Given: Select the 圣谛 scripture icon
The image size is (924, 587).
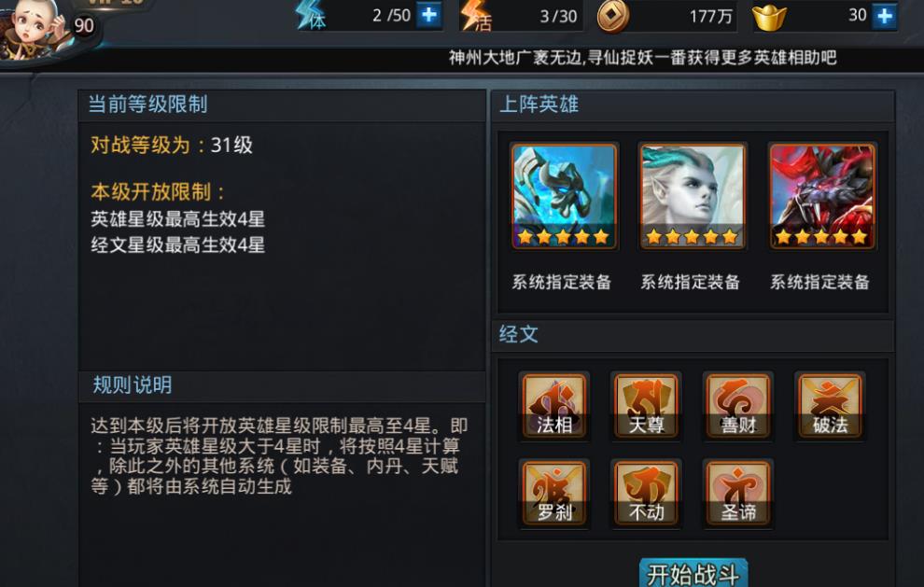Looking at the screenshot, I should point(737,494).
